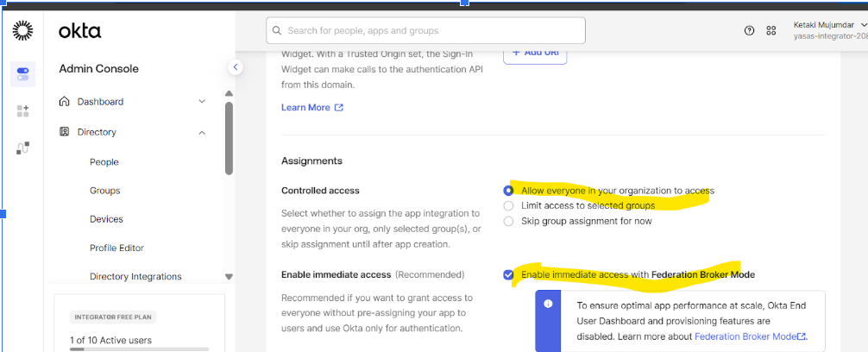
Task: Choose Skip group assignment for now
Action: 509,221
